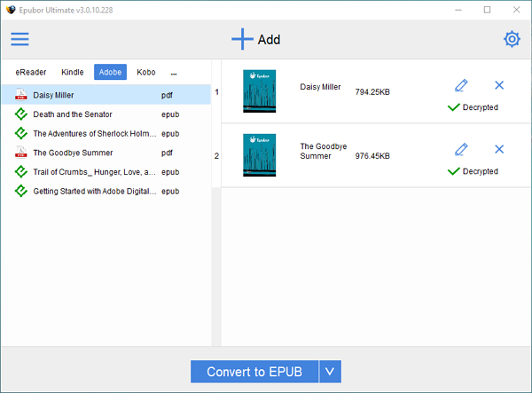Click the green Decrypted checkmark for Goodbye Summer
Viewport: 532px width, 393px height.
point(454,171)
